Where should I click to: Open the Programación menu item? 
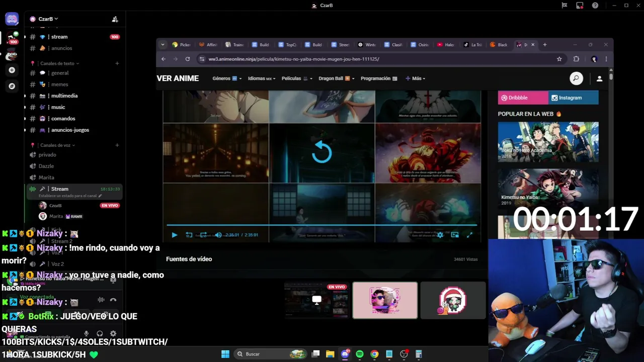(x=379, y=78)
